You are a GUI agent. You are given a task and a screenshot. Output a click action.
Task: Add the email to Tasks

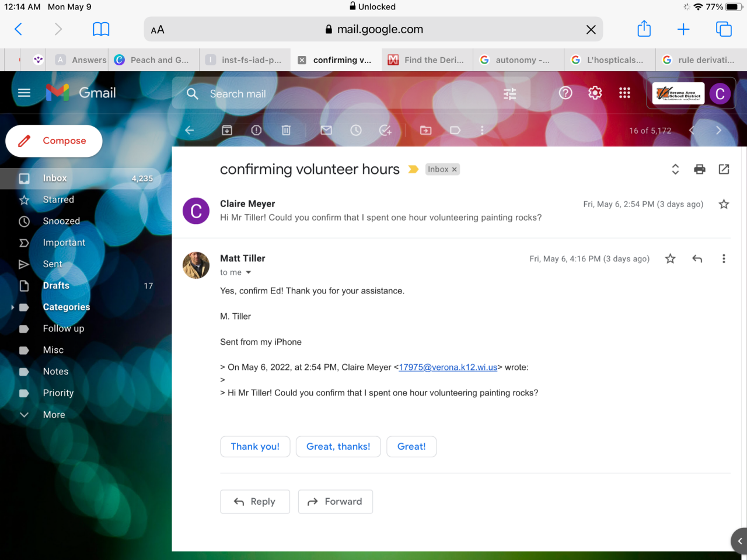pos(385,130)
